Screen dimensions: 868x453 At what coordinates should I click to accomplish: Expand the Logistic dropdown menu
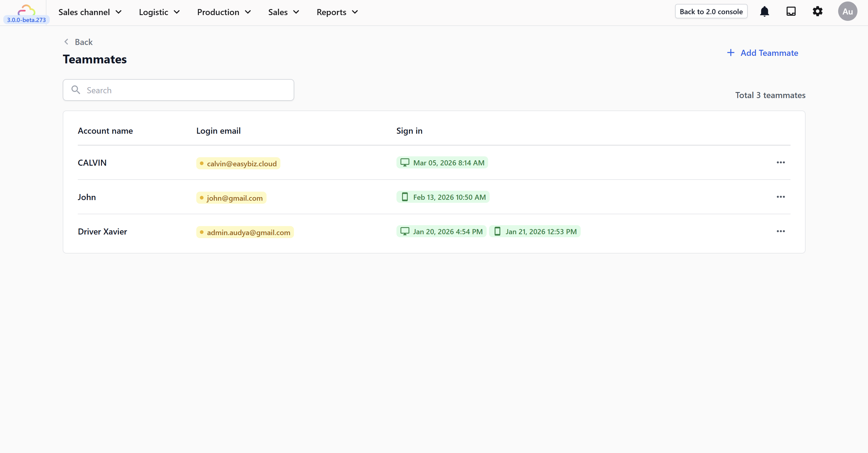[159, 12]
